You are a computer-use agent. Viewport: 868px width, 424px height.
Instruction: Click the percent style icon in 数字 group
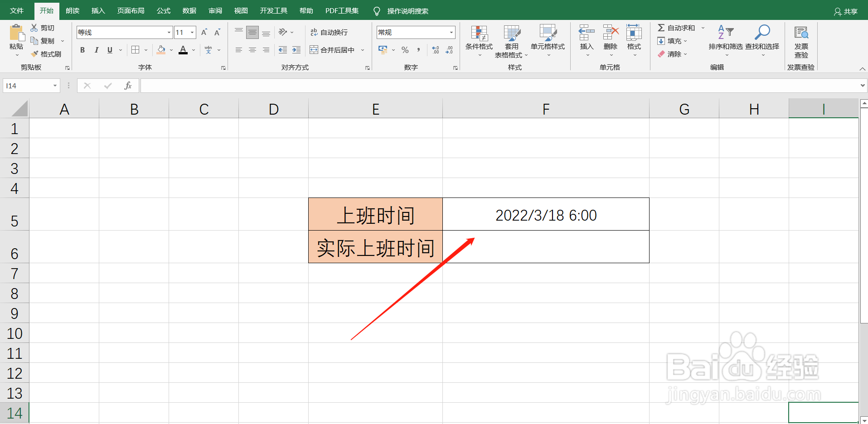click(x=405, y=50)
